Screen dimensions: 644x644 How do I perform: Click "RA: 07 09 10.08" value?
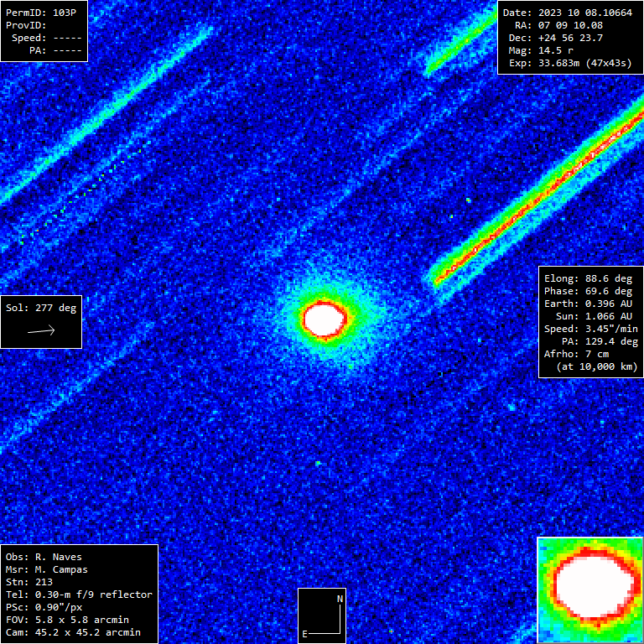tap(558, 25)
